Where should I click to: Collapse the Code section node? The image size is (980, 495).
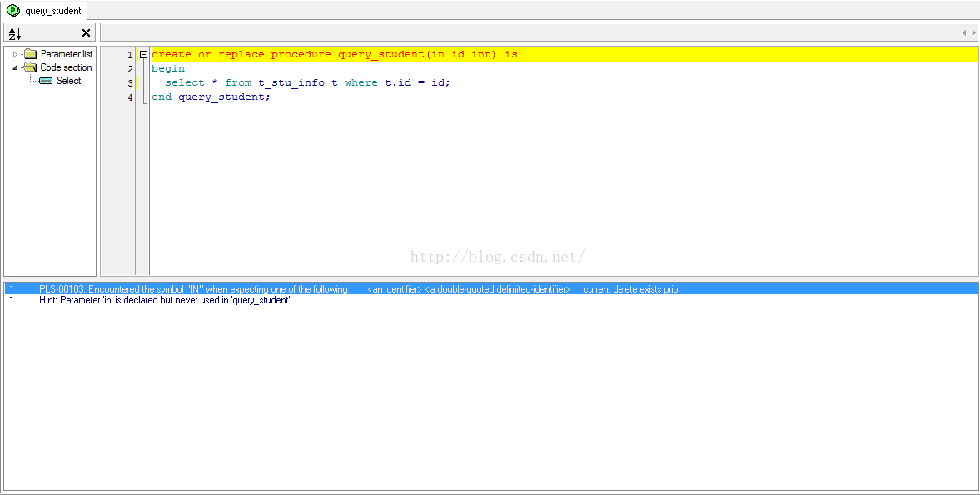16,67
